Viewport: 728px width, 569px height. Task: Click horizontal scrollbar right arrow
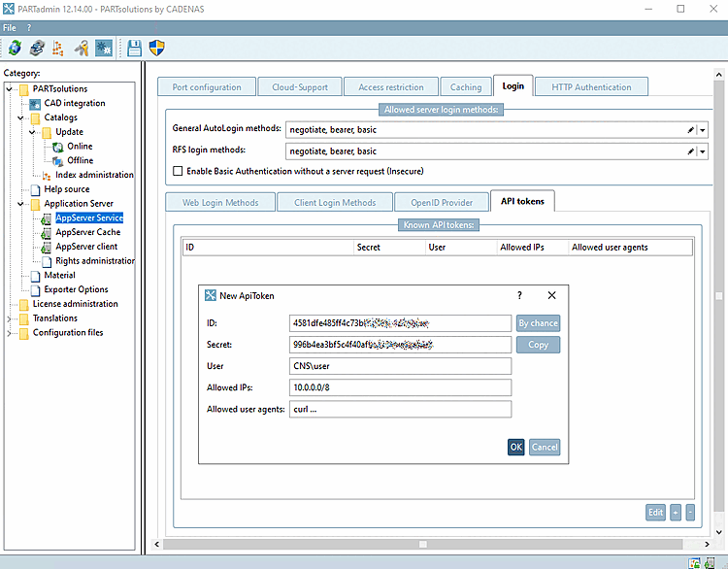click(x=707, y=544)
